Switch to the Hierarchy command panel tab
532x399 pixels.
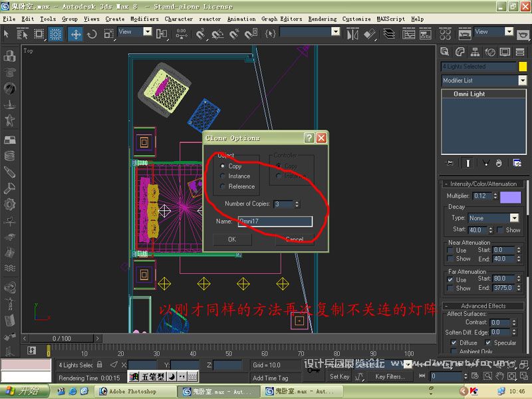click(x=475, y=52)
